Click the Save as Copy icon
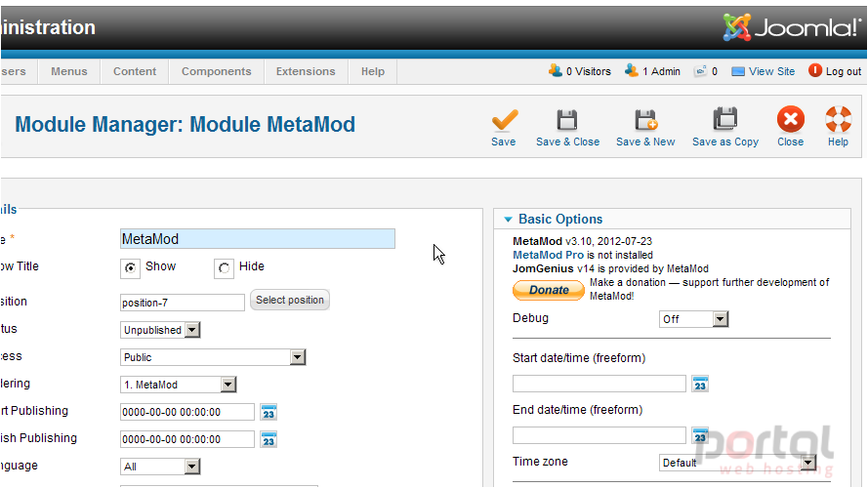Image resolution: width=868 pixels, height=488 pixels. [x=725, y=119]
